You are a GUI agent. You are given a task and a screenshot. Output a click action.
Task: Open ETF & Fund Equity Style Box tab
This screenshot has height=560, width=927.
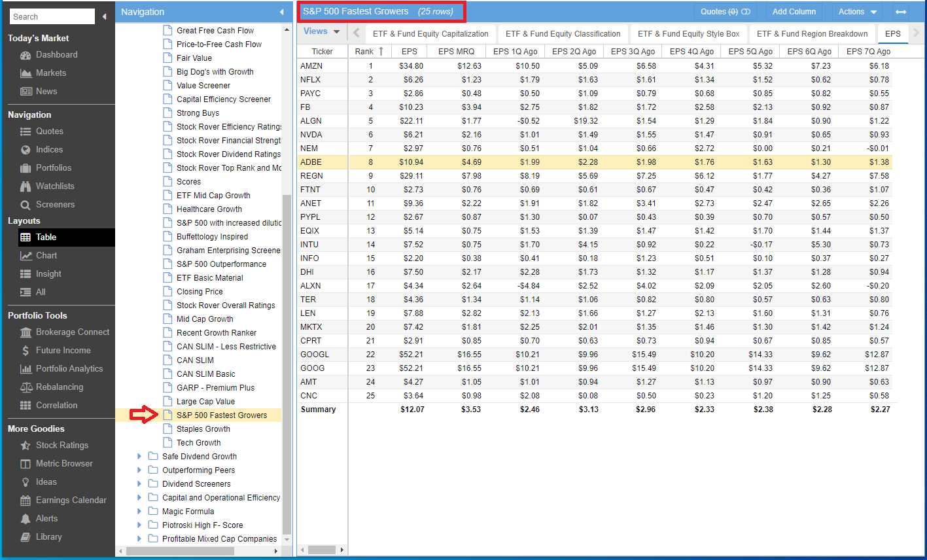689,34
